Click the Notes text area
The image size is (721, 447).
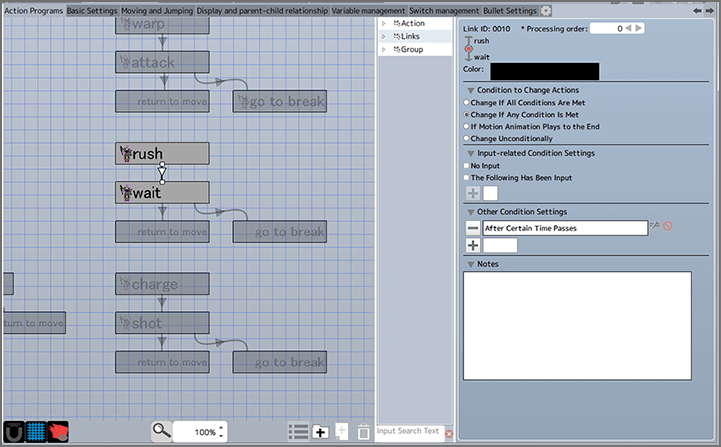point(577,326)
